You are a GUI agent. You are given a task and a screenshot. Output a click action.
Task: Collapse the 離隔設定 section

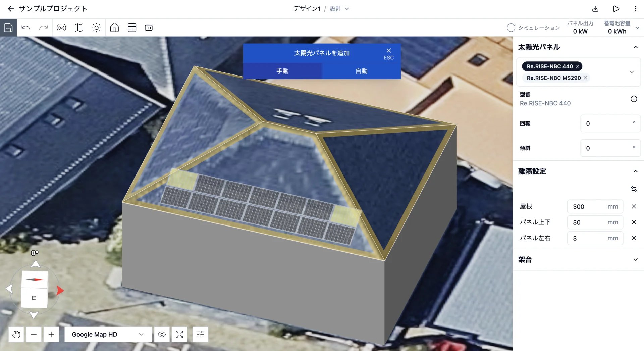coord(635,171)
